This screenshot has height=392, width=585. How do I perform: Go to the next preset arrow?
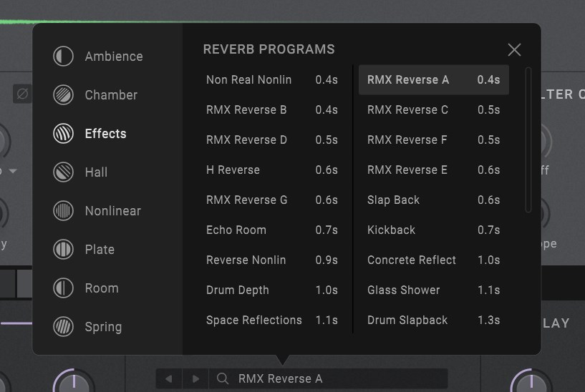tap(195, 378)
